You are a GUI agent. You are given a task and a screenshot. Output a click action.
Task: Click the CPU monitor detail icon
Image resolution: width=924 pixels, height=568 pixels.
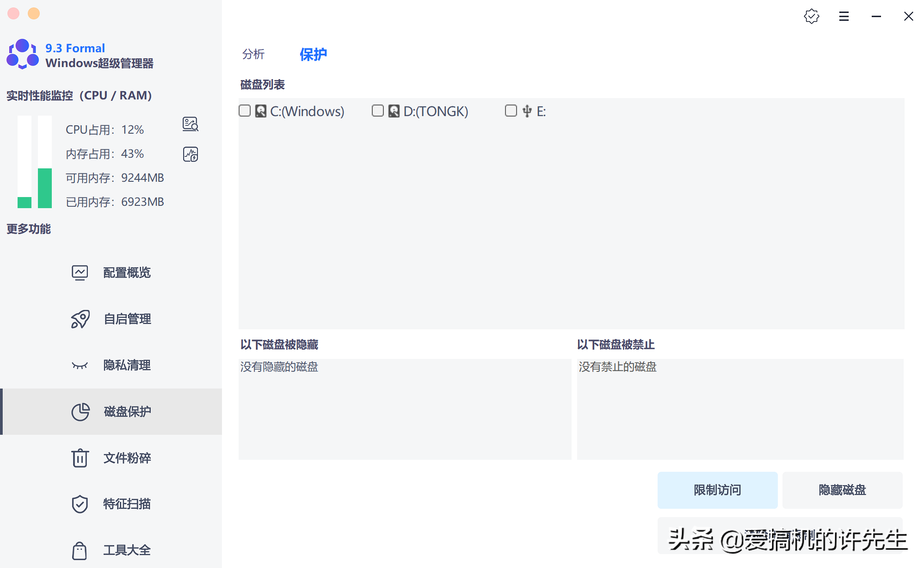click(x=190, y=124)
